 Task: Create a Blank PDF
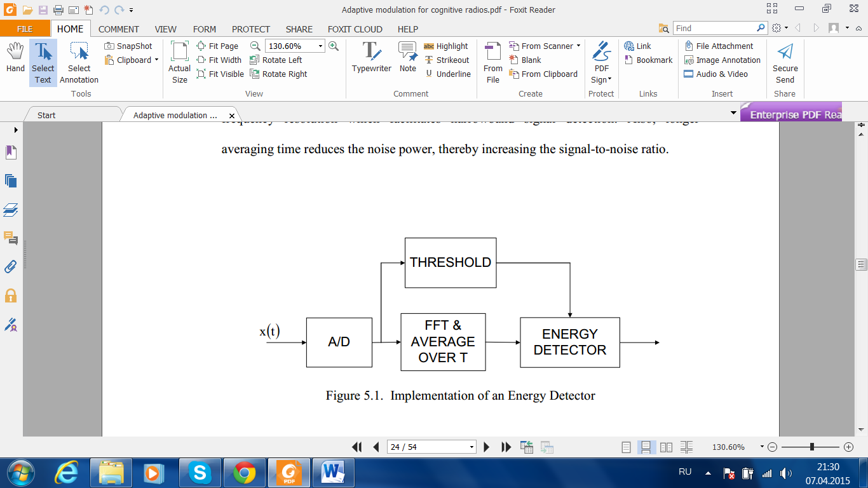coord(525,60)
